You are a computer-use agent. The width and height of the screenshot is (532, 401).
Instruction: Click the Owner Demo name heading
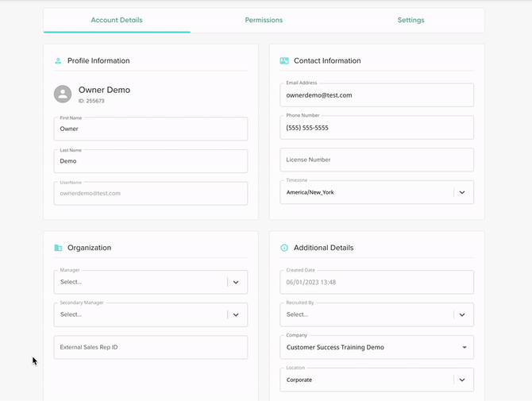(x=105, y=90)
